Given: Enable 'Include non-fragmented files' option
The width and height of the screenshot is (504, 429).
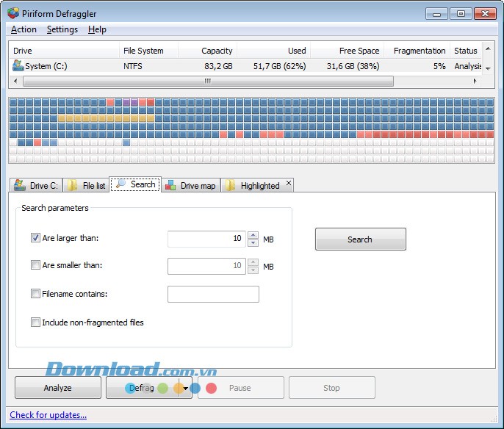Looking at the screenshot, I should 35,322.
